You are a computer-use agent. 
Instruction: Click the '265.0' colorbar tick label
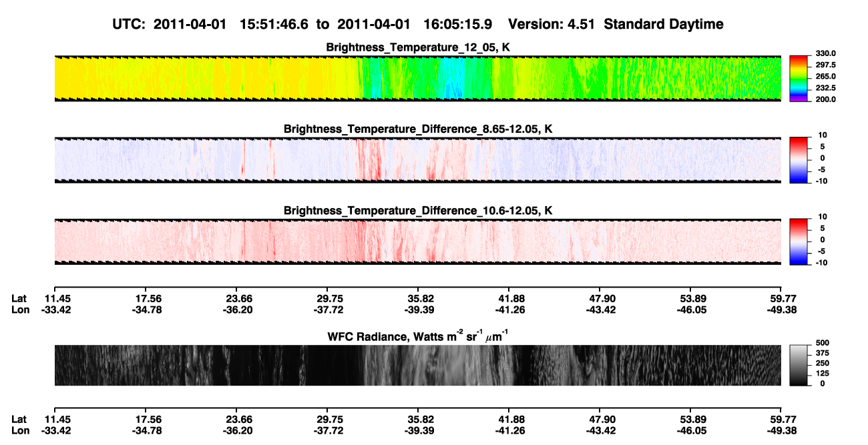click(826, 76)
